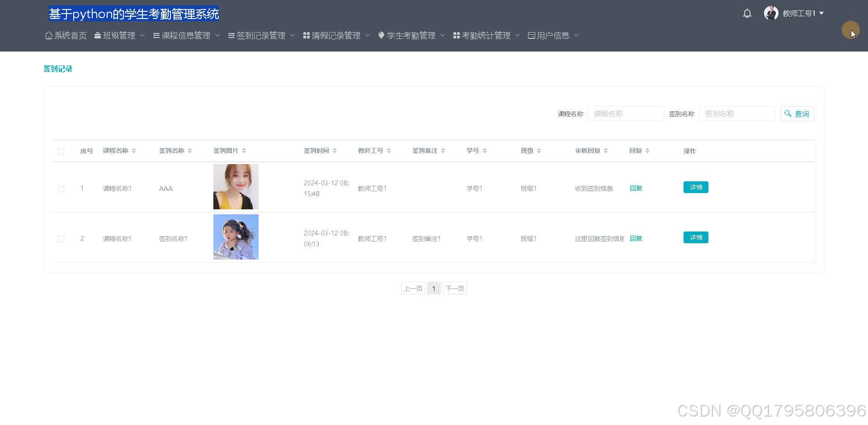Open the 考勤统计管理 menu

coord(486,35)
